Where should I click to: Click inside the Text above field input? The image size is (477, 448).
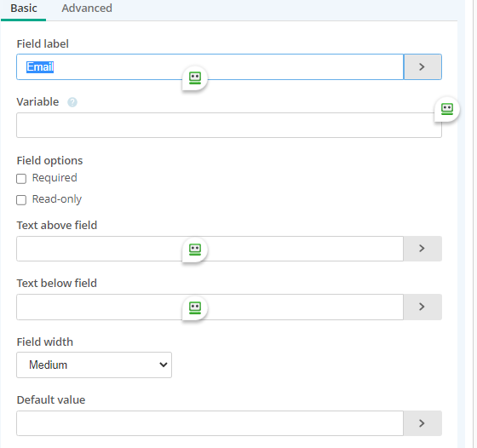coord(210,249)
